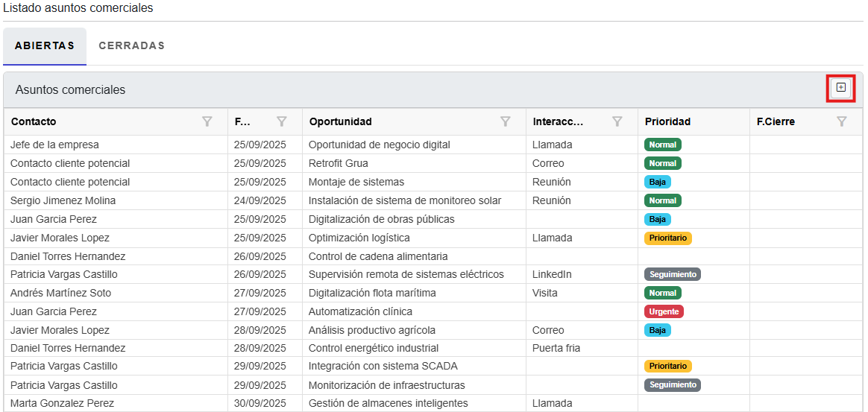Sort by the Prioridad column header
Screen dimensions: 868x412
pos(667,121)
